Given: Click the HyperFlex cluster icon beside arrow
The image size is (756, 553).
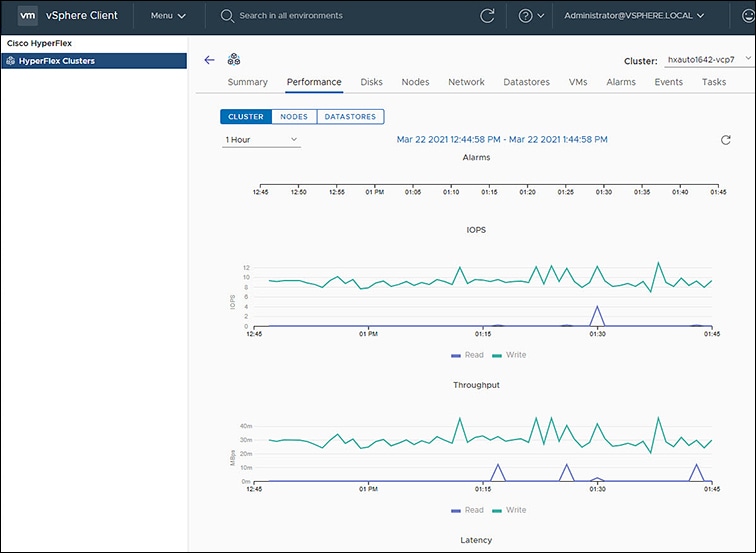Looking at the screenshot, I should 234,59.
